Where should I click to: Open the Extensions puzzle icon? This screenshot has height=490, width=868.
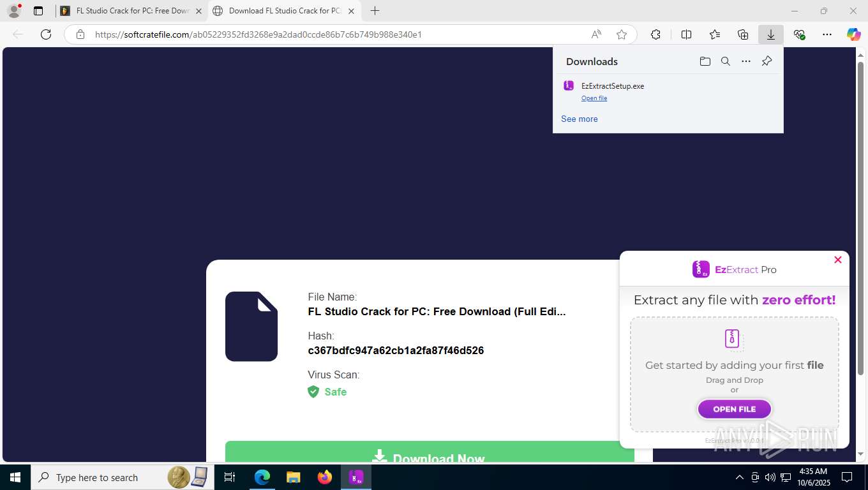(x=655, y=34)
